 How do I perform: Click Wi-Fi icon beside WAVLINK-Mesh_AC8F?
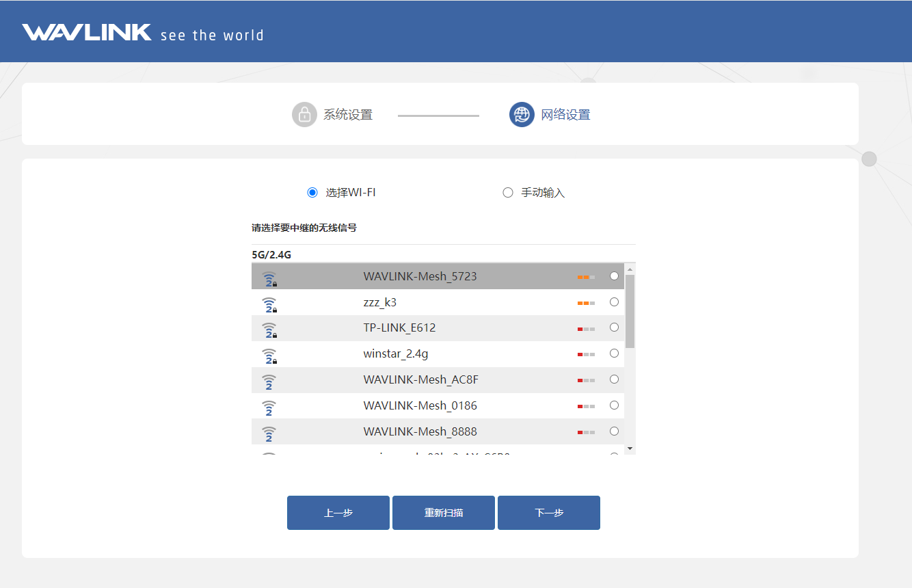[269, 382]
